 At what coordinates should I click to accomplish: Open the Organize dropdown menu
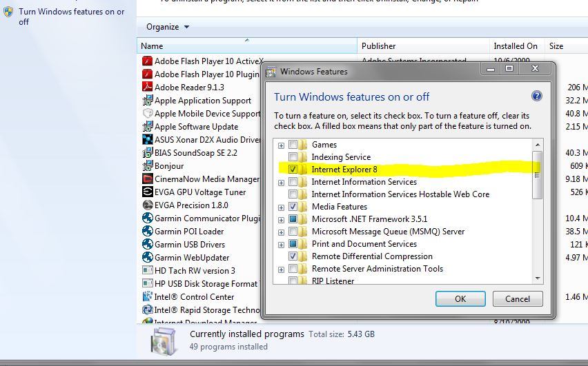[168, 27]
